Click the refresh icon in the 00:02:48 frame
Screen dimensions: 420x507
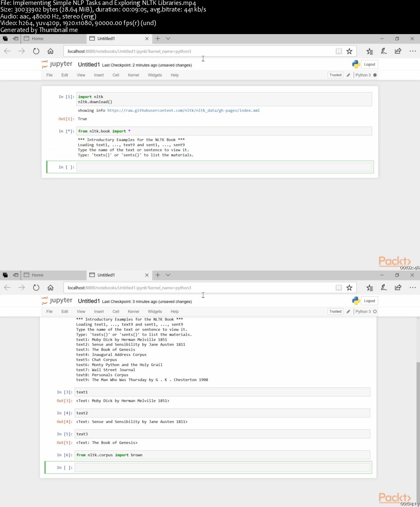tap(36, 51)
